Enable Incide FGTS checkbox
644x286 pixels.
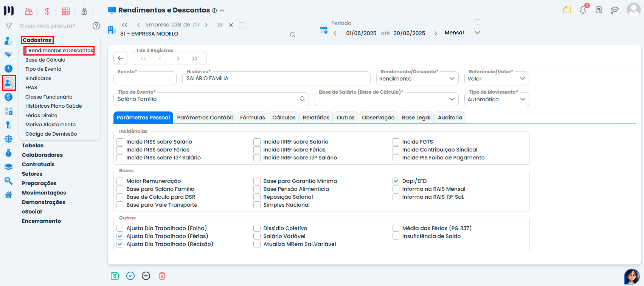coord(396,142)
